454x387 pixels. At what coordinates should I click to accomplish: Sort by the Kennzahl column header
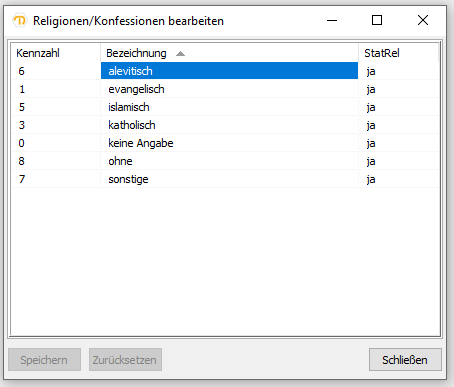click(56, 53)
